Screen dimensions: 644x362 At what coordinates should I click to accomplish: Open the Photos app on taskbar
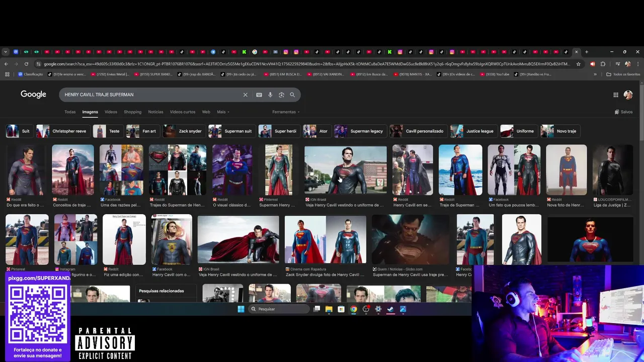[403, 309]
